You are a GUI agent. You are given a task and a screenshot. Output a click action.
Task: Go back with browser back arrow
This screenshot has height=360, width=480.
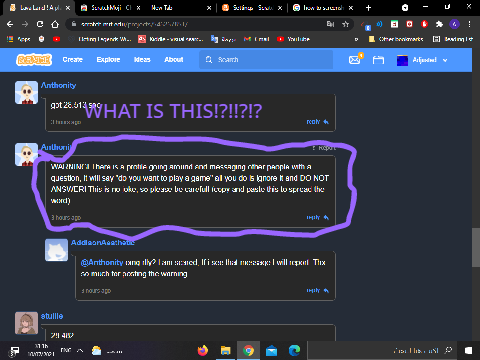[x=10, y=24]
